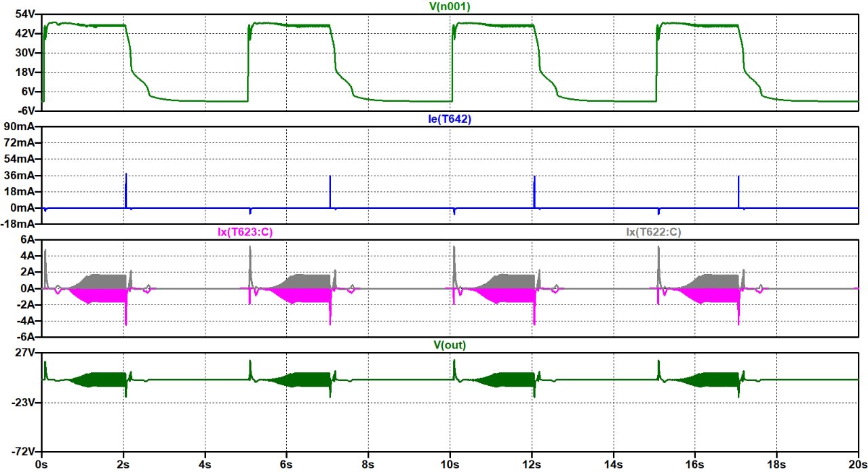Screen dimensions: 868x472
Task: Click the 10s time axis label
Action: [450, 465]
